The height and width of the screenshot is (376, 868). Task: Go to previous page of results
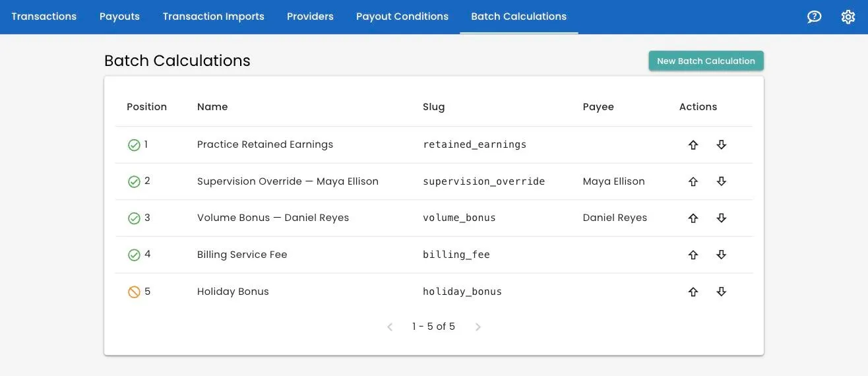coord(390,327)
